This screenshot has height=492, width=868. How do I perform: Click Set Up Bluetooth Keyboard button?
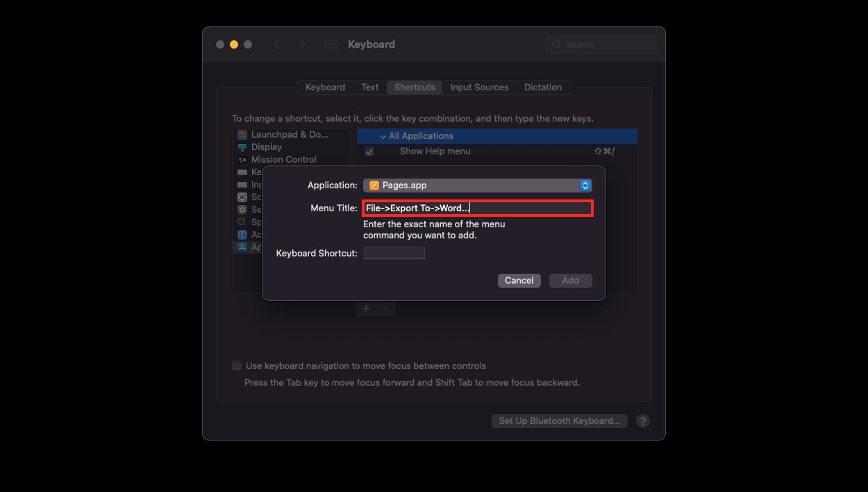click(x=559, y=421)
